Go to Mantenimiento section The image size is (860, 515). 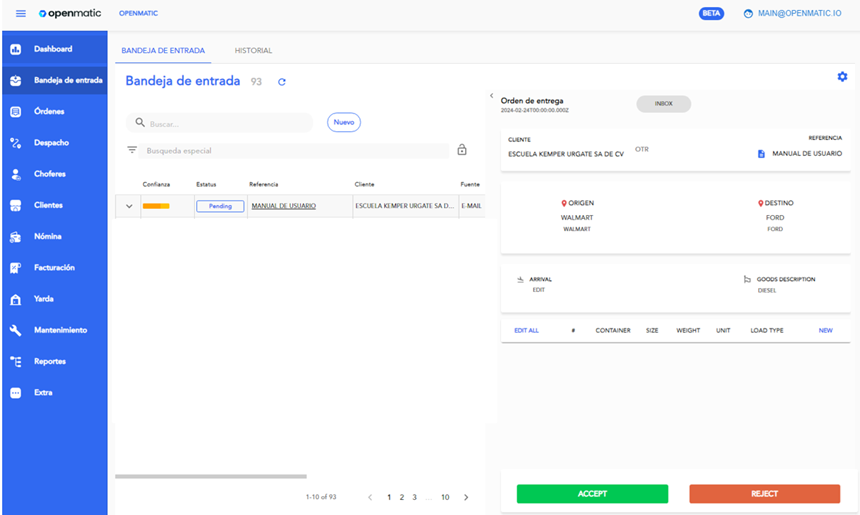point(60,330)
